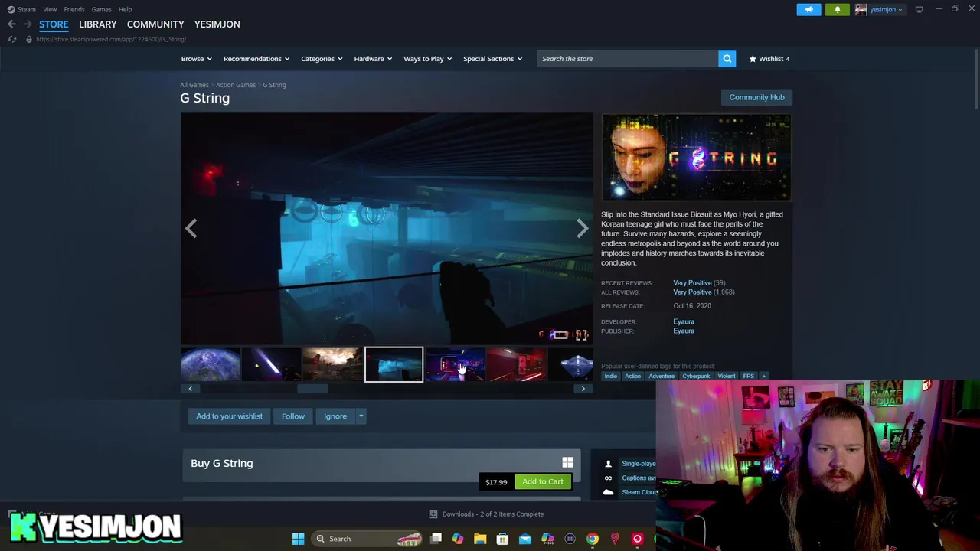Screen dimensions: 980x551
Task: Reload the store page
Action: 12,39
